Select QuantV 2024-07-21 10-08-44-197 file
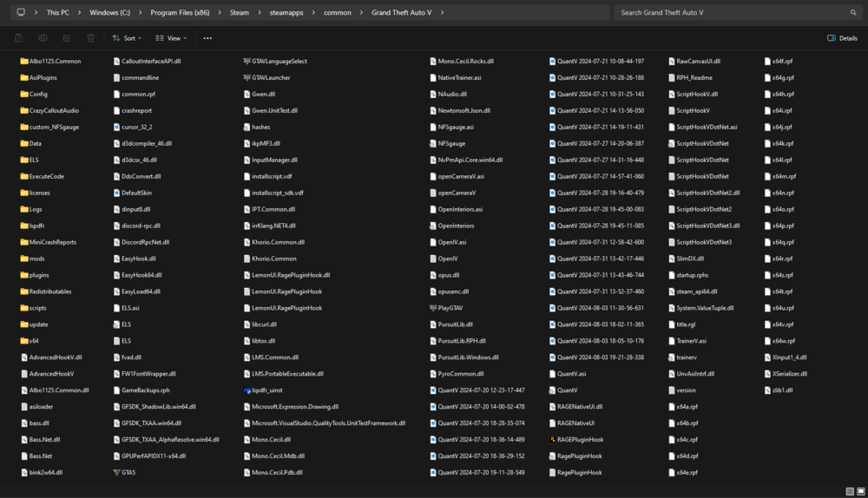This screenshot has width=868, height=498. coord(596,61)
